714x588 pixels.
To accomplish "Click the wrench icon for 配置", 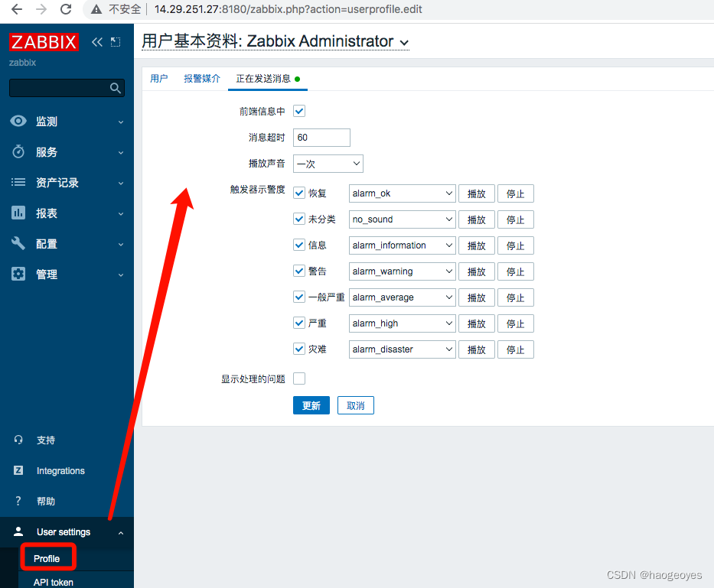I will (x=18, y=243).
